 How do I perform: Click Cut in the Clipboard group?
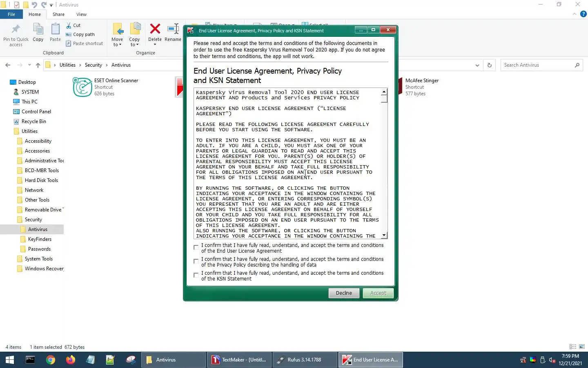73,25
